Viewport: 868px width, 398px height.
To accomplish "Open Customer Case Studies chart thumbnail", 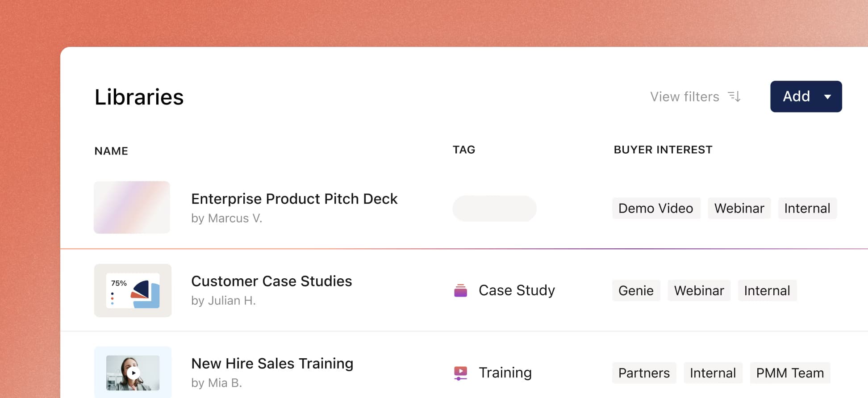I will click(133, 290).
